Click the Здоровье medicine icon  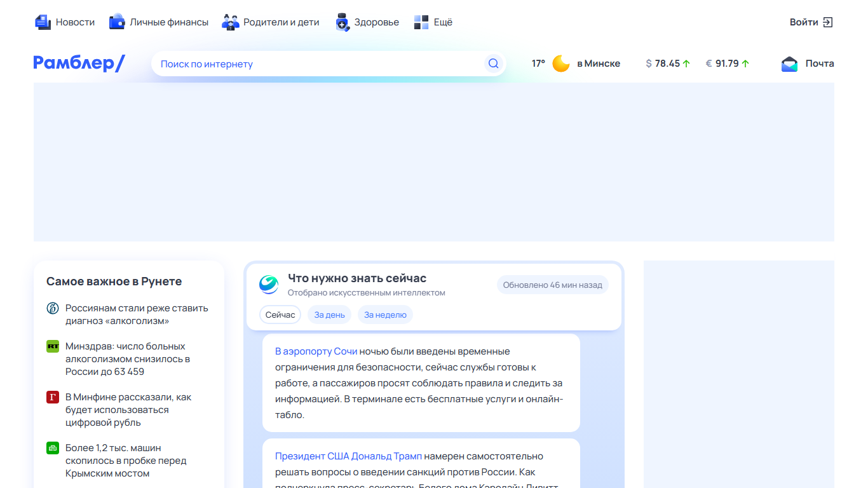(x=342, y=22)
